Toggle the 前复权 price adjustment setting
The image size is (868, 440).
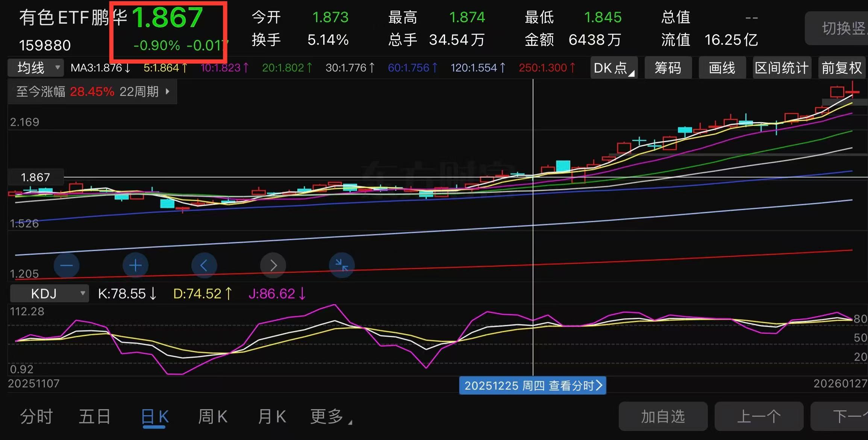click(842, 68)
